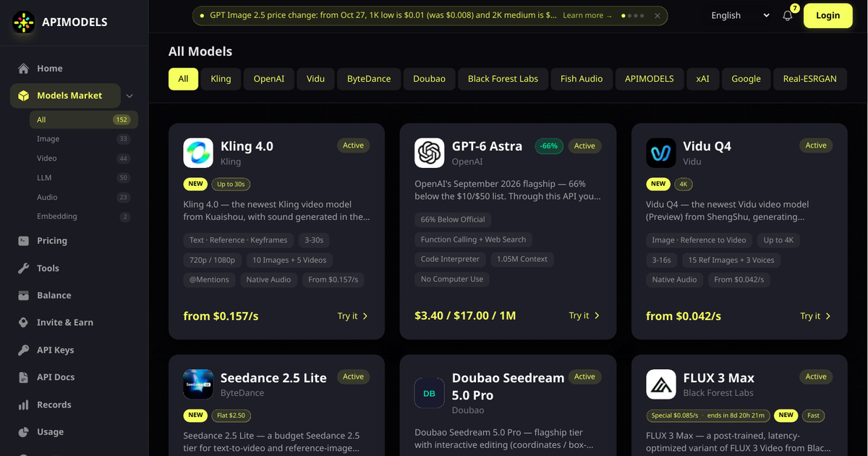Select Image category in sidebar

[83, 139]
